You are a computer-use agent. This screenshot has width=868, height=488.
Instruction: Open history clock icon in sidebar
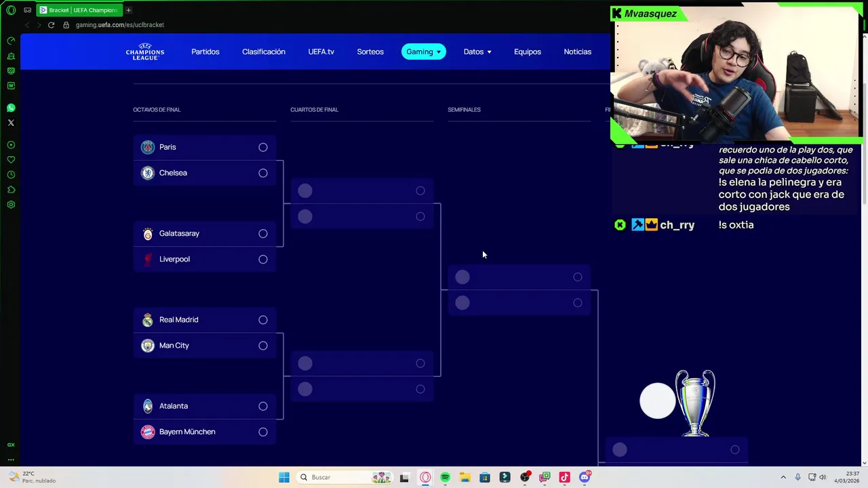tap(11, 175)
